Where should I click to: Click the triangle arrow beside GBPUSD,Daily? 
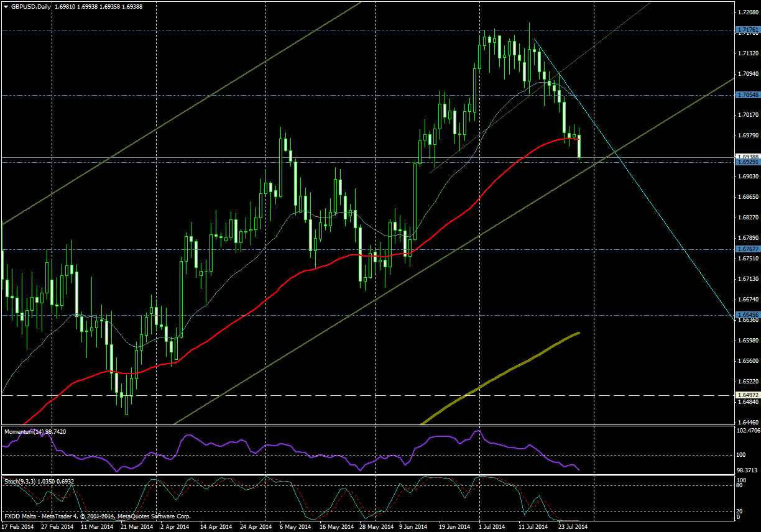tap(6, 6)
